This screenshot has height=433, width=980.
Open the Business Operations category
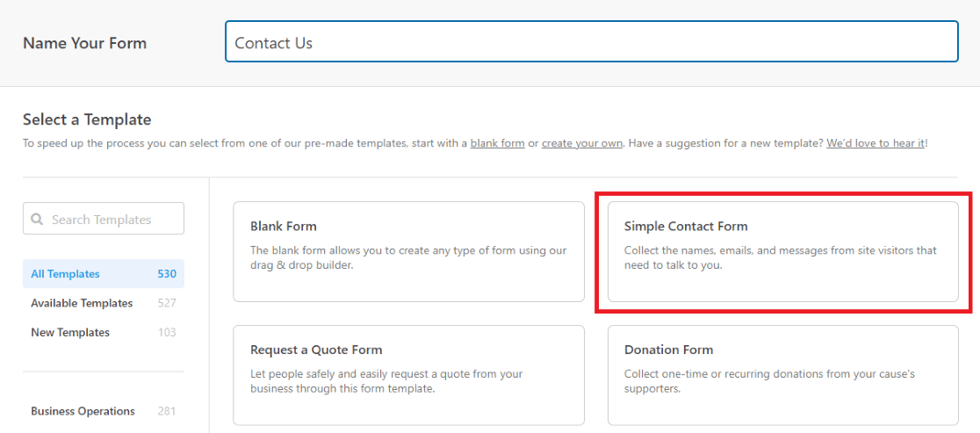point(104,411)
